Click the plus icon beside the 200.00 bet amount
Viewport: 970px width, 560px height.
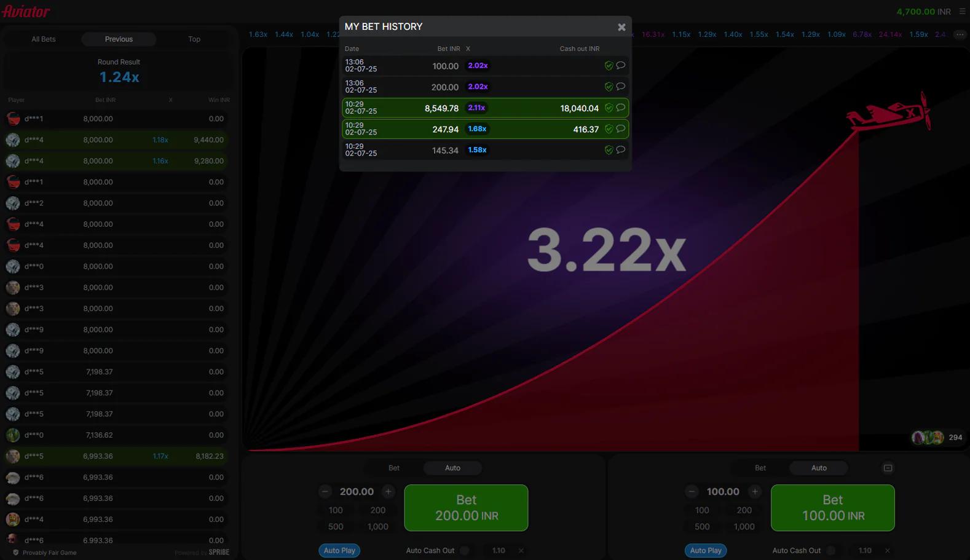(x=388, y=492)
